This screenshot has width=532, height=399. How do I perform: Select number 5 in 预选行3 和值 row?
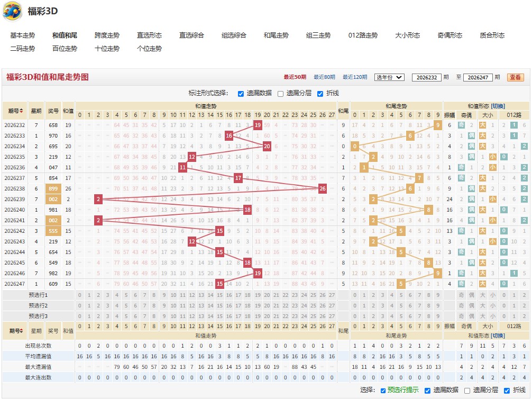(126, 316)
